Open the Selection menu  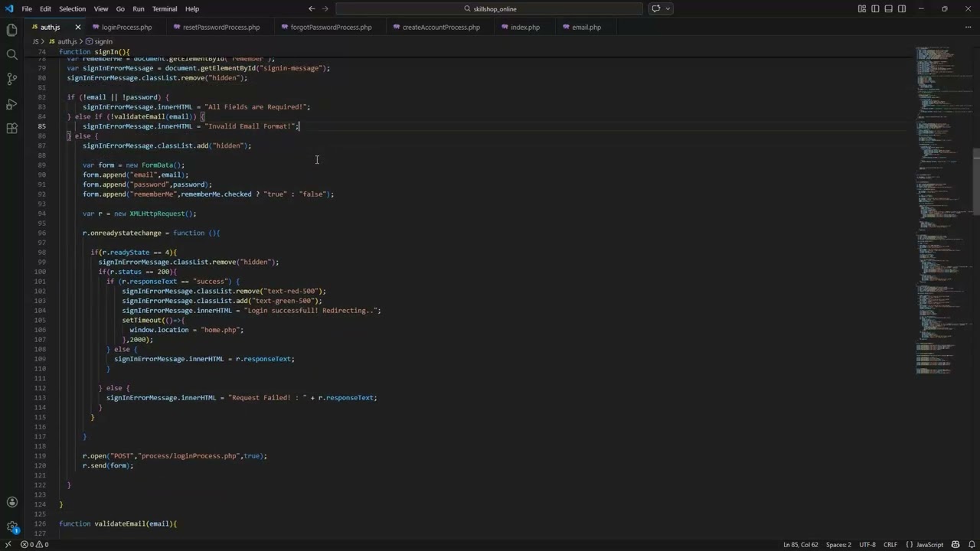(x=72, y=8)
